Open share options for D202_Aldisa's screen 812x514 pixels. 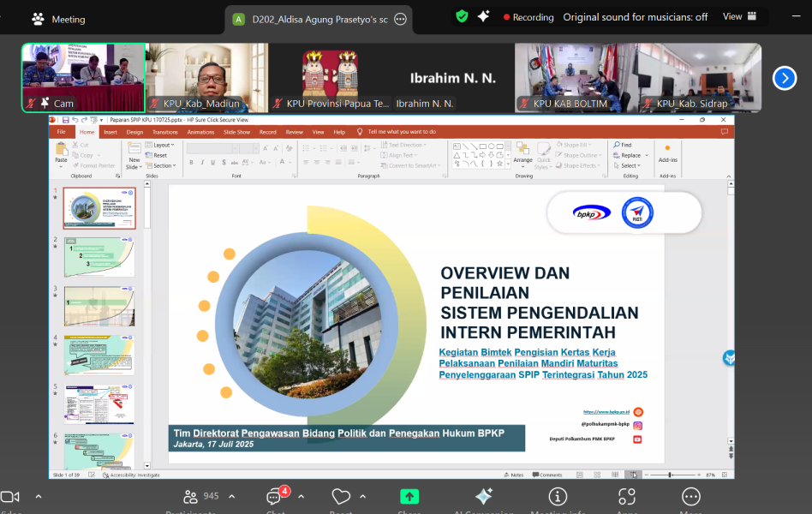click(x=400, y=19)
